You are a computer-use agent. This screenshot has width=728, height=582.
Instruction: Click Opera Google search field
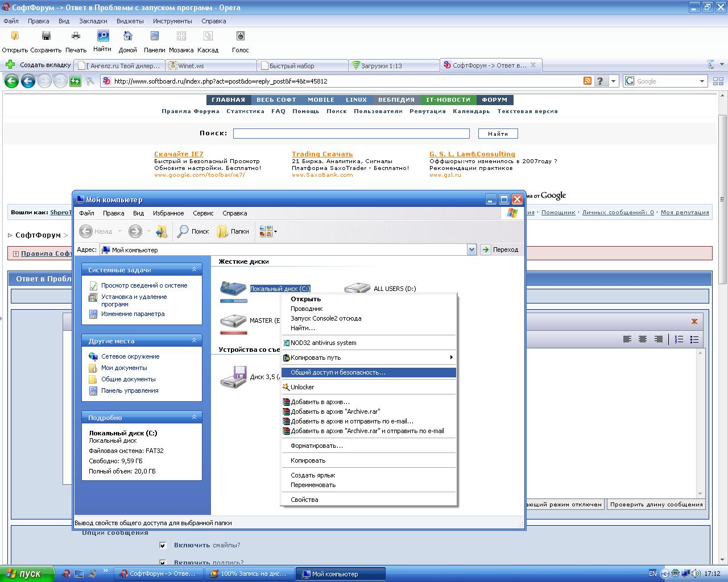(665, 81)
